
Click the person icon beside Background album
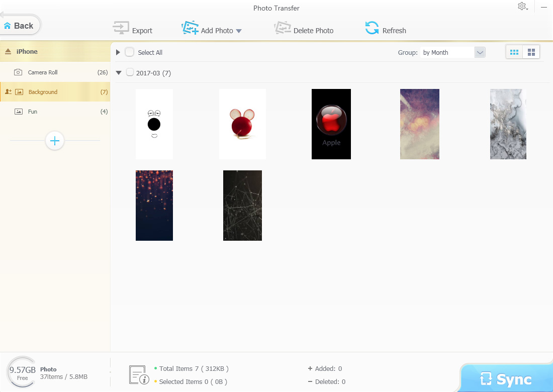click(9, 92)
